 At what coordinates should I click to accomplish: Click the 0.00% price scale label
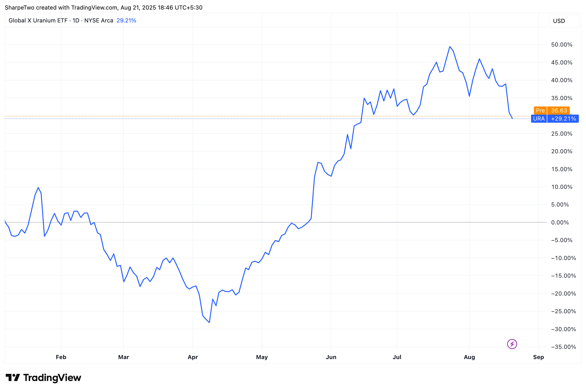coord(560,222)
